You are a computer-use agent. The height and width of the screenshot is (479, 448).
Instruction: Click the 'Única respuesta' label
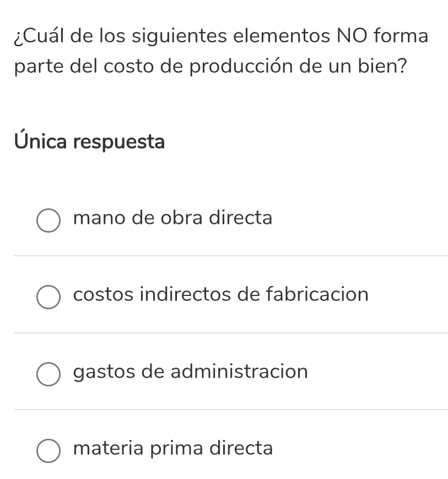[x=90, y=142]
